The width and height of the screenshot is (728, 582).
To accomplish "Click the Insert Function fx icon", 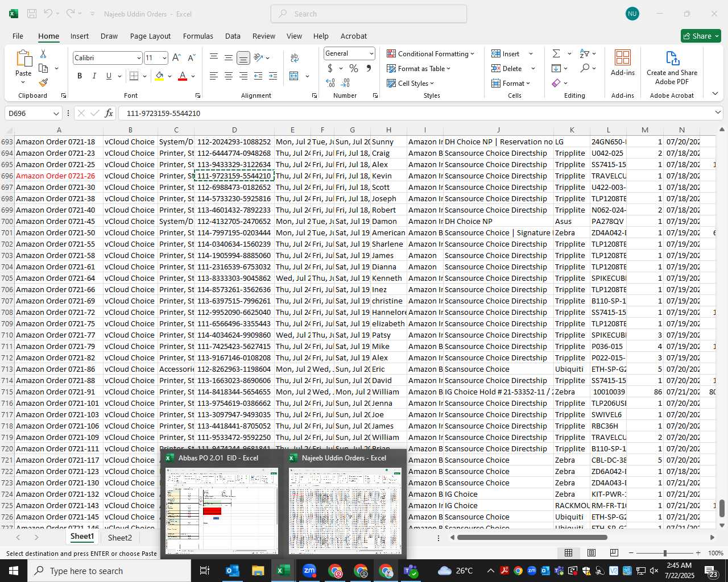I will pyautogui.click(x=109, y=113).
